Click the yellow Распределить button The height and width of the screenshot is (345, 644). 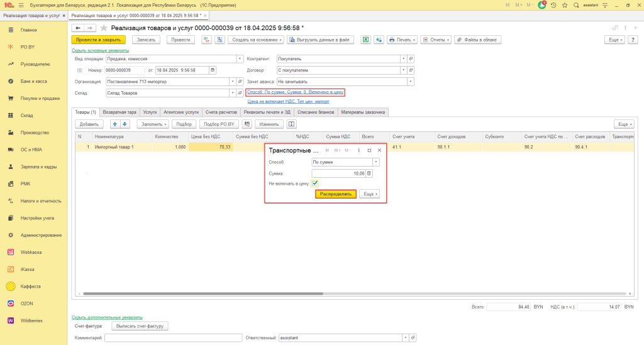tap(336, 194)
